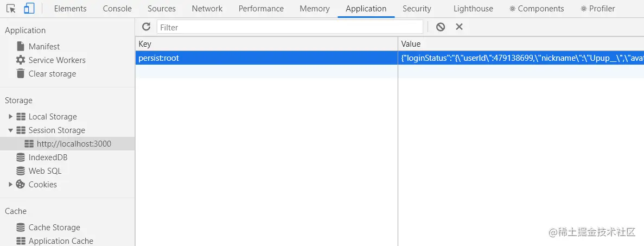Open the React Components tab
This screenshot has height=246, width=644.
click(537, 9)
